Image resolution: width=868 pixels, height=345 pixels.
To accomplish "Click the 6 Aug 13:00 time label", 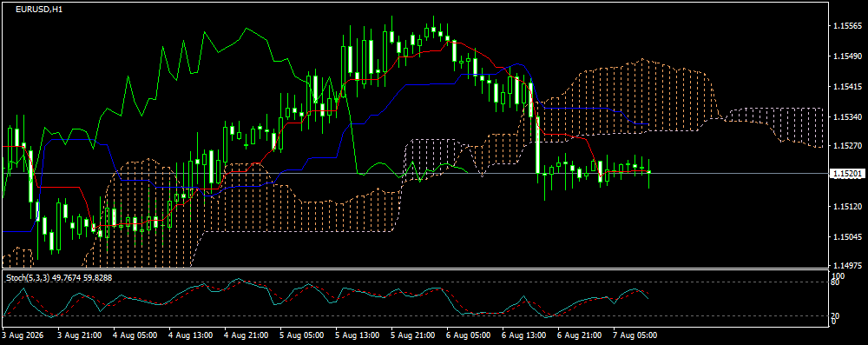I will click(523, 335).
